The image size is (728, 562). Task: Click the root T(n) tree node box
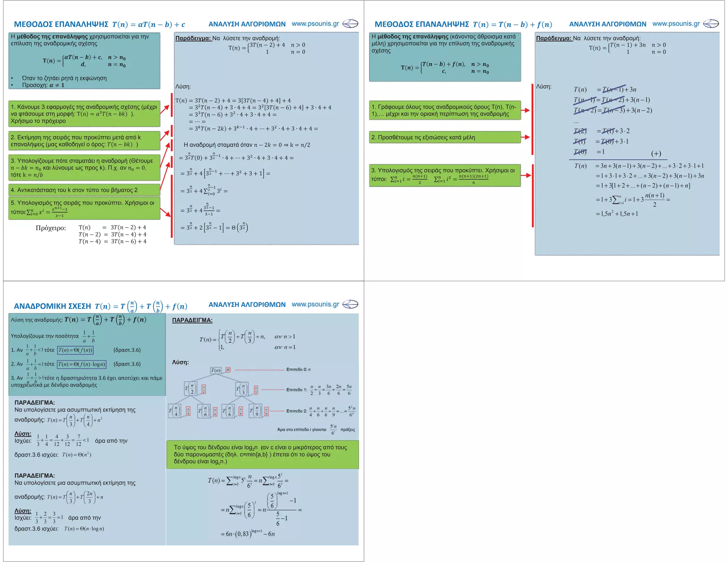coord(216,371)
